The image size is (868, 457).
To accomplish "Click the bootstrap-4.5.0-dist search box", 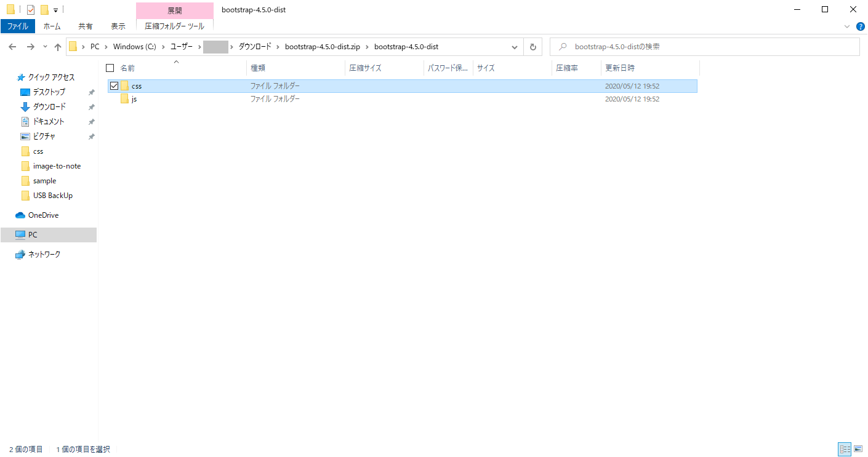I will [x=708, y=47].
